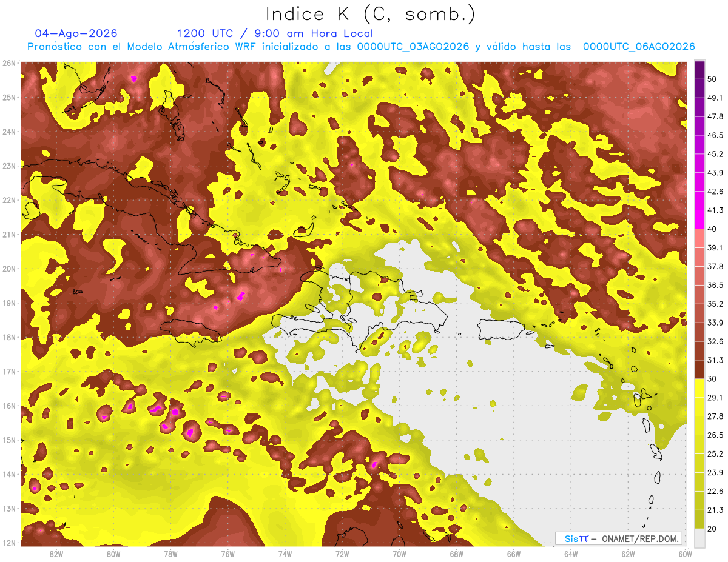Click the gray colorbar segment below 20
The image size is (728, 562).
700,537
